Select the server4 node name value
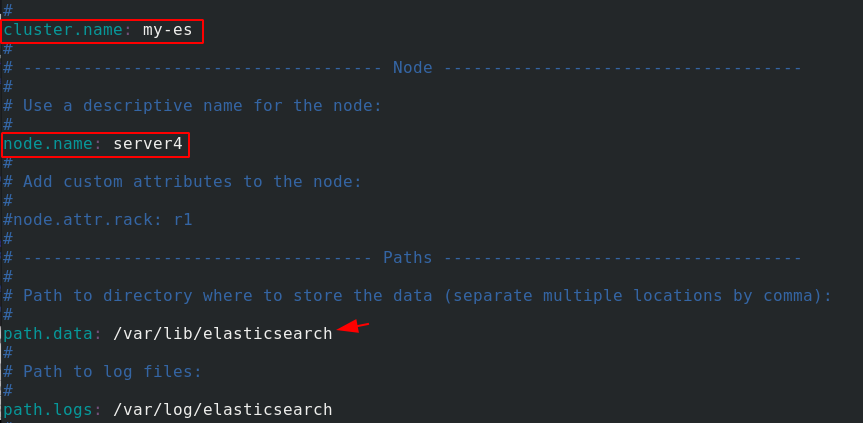This screenshot has width=863, height=423. point(148,144)
